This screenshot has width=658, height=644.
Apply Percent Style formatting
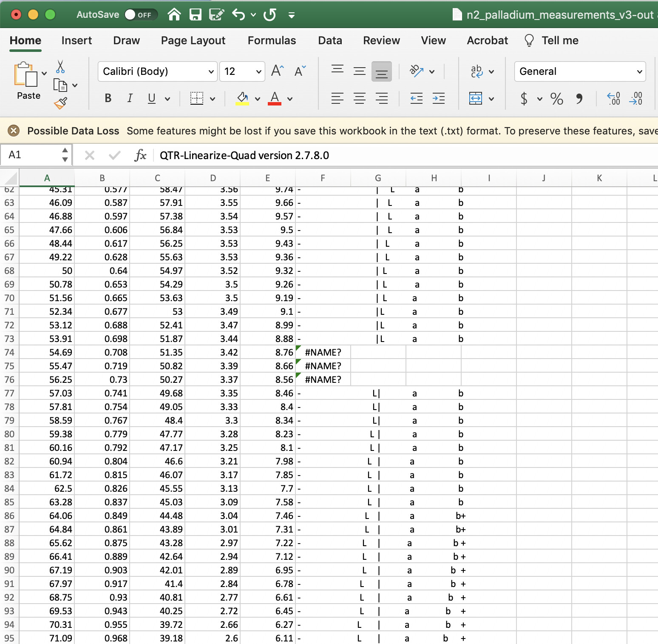click(556, 99)
